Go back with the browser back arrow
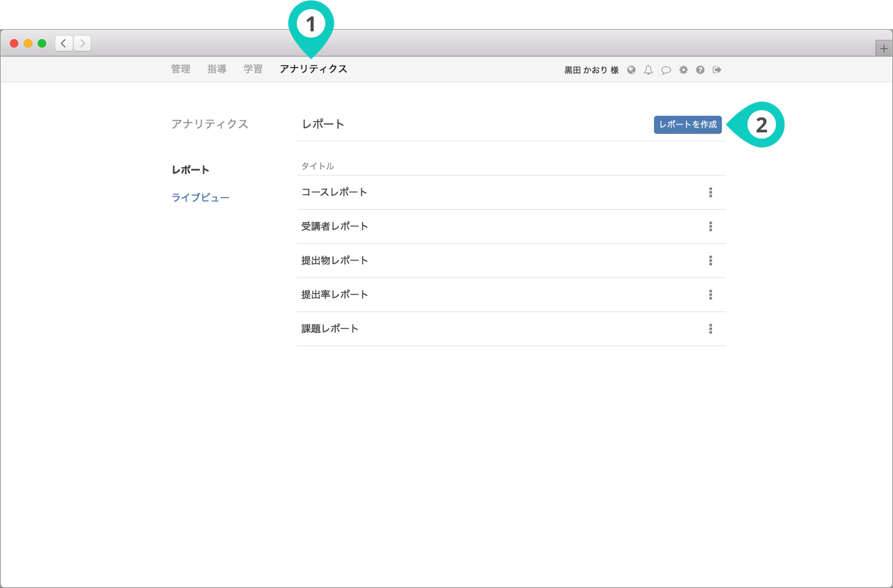The height and width of the screenshot is (588, 893). pyautogui.click(x=64, y=43)
